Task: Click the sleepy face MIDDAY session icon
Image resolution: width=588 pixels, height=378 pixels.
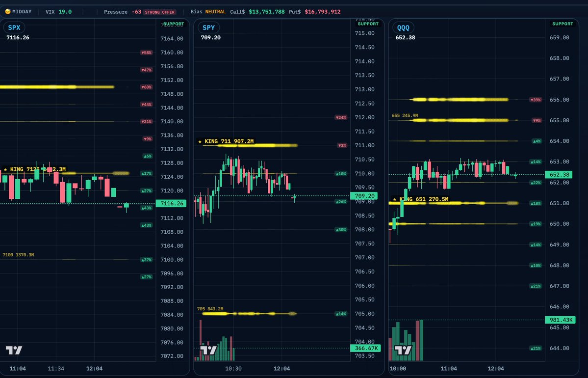Action: point(7,12)
